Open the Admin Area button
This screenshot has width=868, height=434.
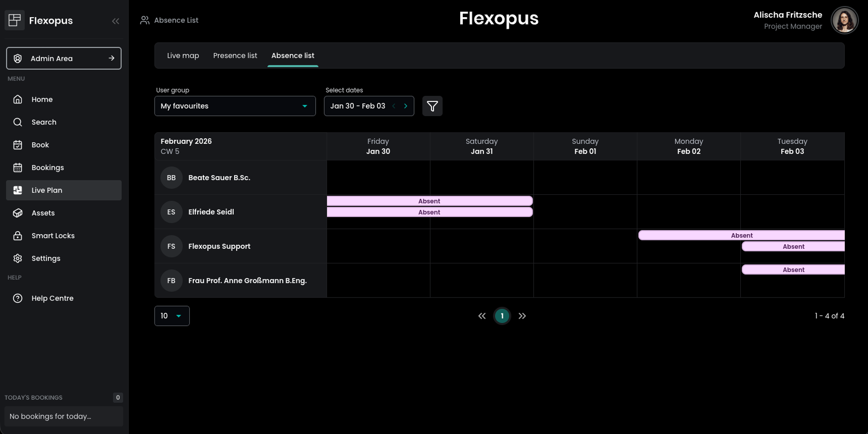(64, 59)
